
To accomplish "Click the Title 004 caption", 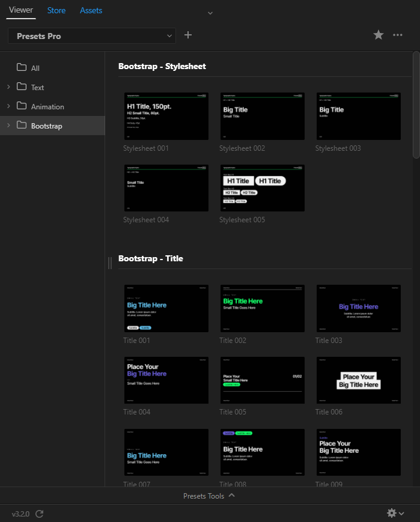I will [136, 412].
